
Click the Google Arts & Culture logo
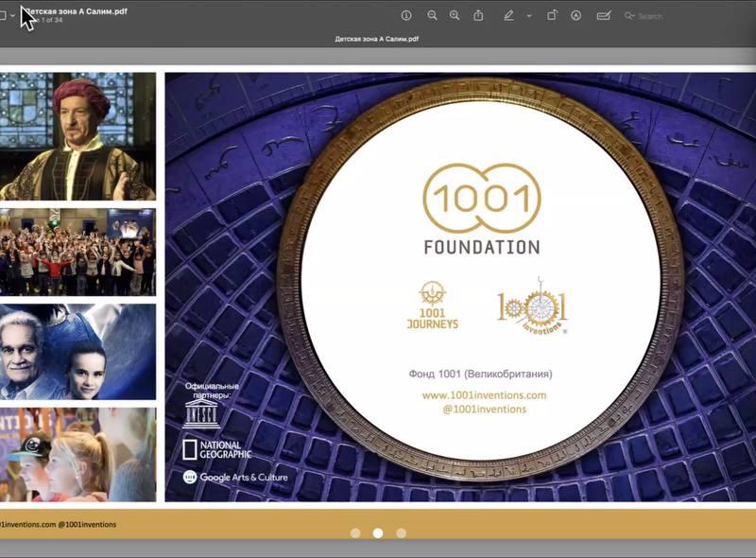[235, 477]
